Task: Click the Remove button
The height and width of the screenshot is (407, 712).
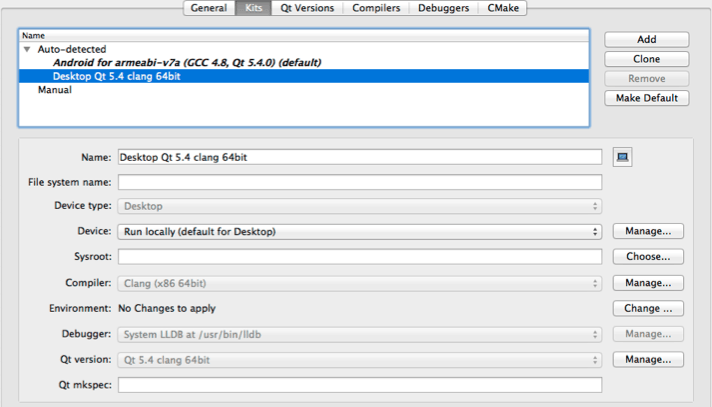Action: coord(647,79)
